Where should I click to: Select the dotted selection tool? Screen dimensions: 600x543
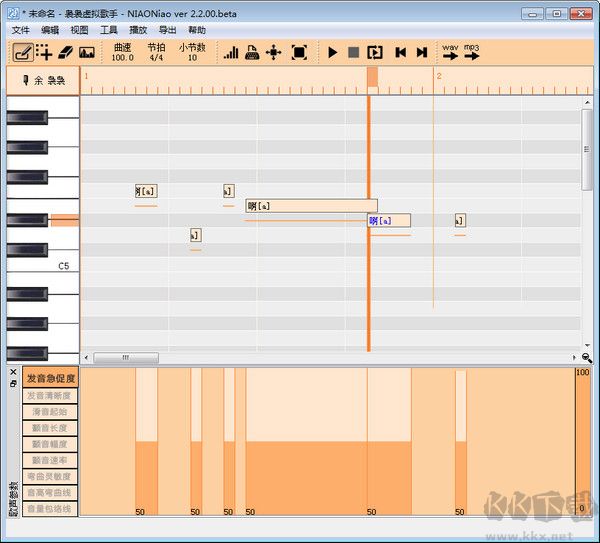click(44, 52)
